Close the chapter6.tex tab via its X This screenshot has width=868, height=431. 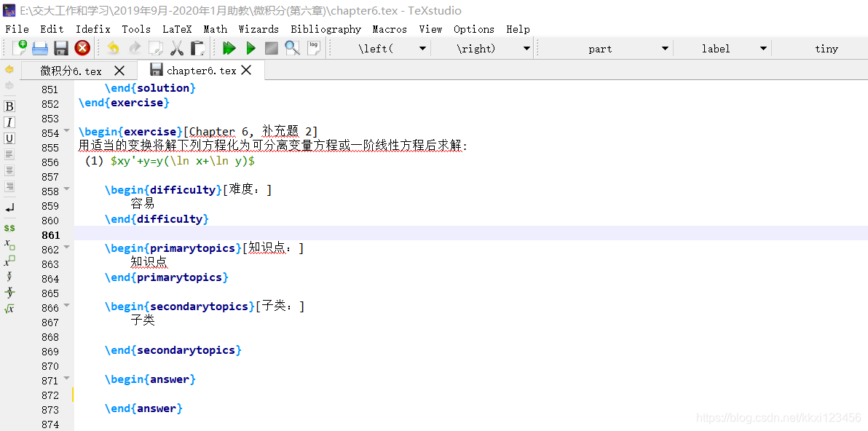(245, 70)
